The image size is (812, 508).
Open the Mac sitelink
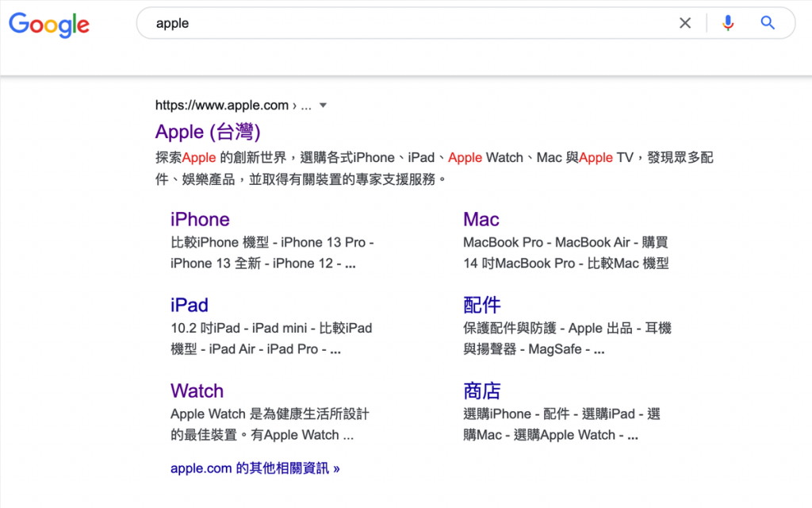pos(481,219)
